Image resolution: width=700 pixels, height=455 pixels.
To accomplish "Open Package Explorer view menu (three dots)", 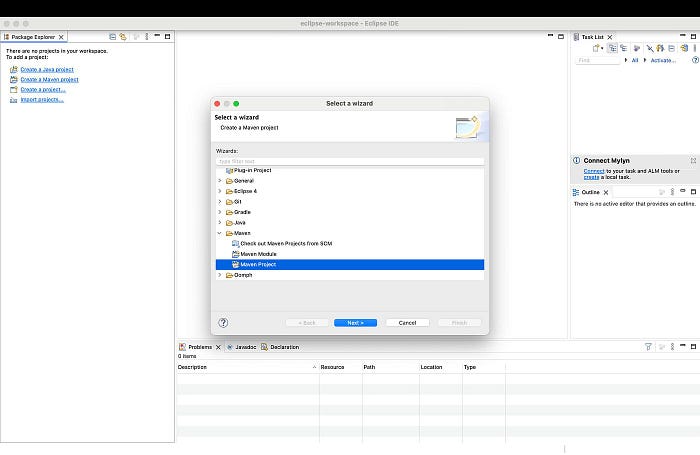I will 147,37.
